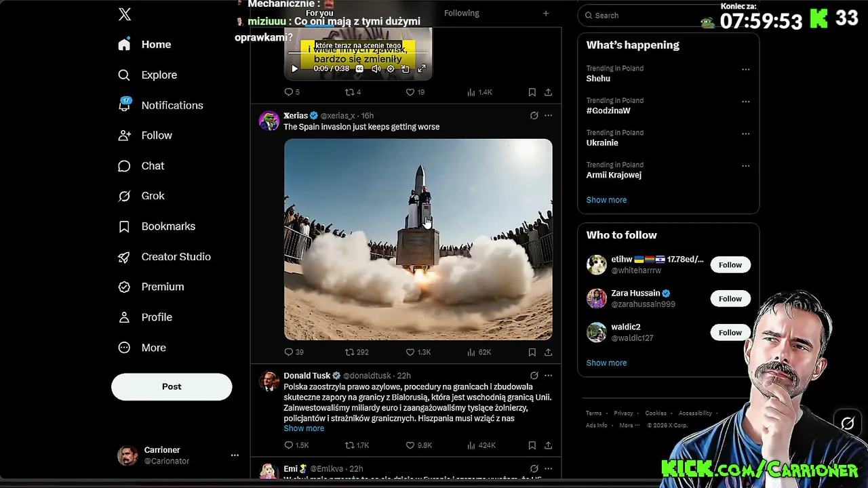868x488 pixels.
Task: Make the video fullscreen
Action: (x=421, y=68)
